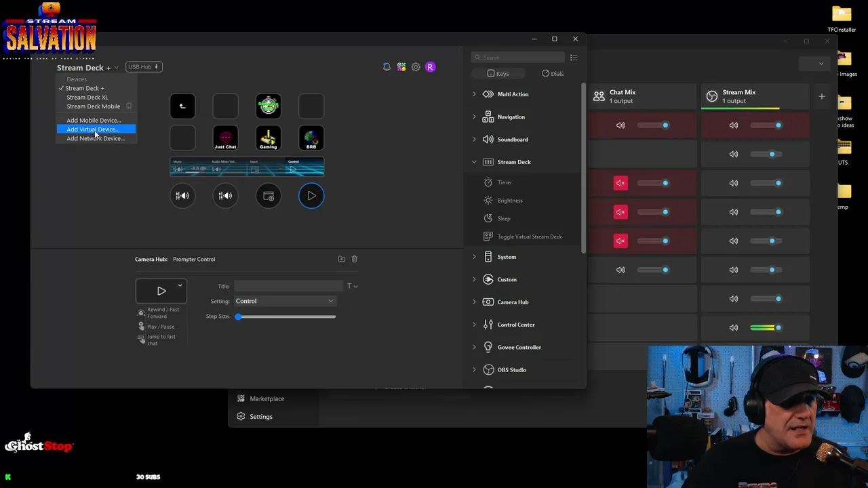
Task: Open the action state chevron on preview
Action: point(180,286)
